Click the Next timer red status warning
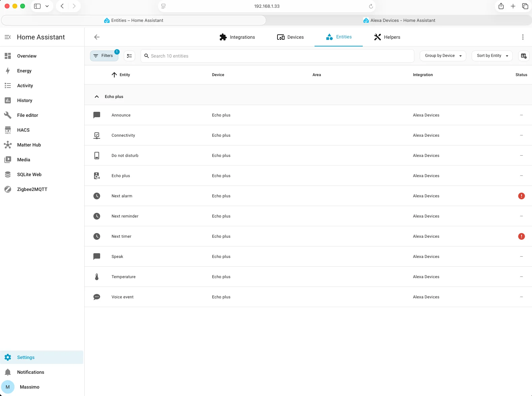Viewport: 532px width, 396px height. click(521, 236)
